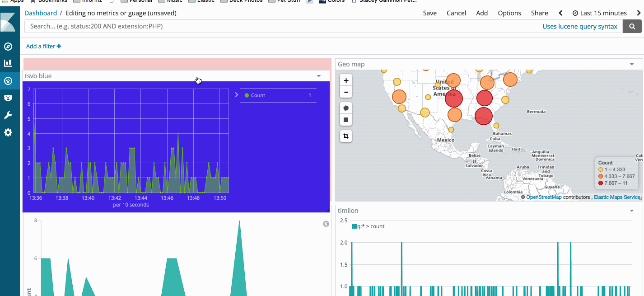Click the q:* > count timelion legend

click(369, 226)
